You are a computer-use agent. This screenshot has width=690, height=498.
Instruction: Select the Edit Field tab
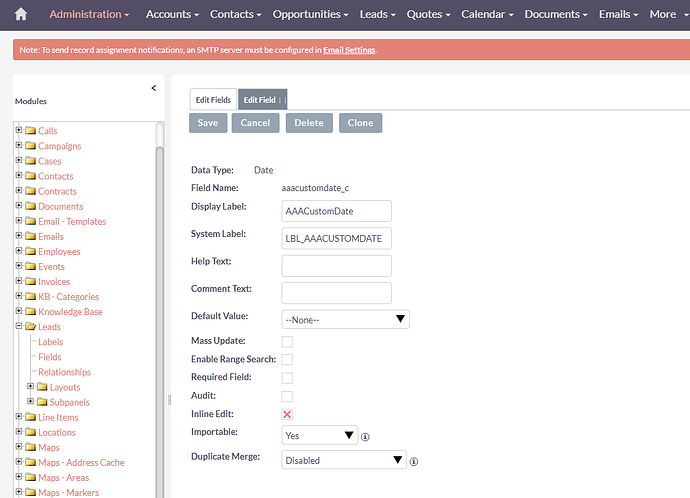(263, 100)
